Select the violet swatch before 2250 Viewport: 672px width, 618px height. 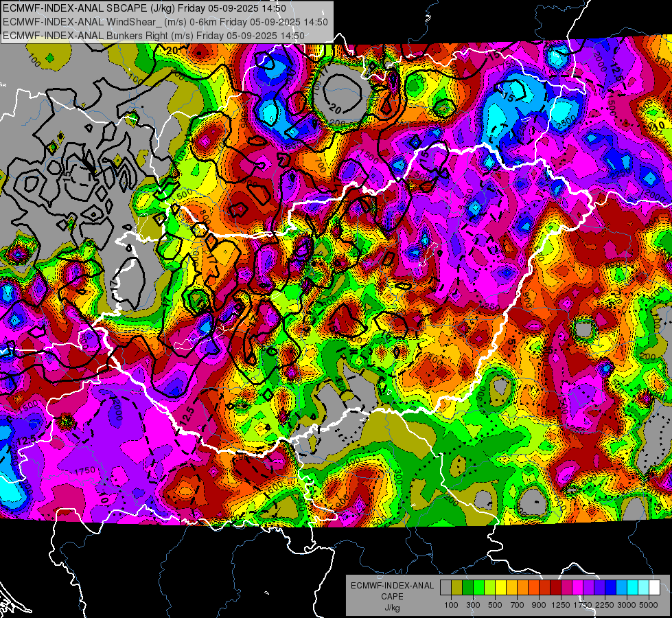coord(599,587)
